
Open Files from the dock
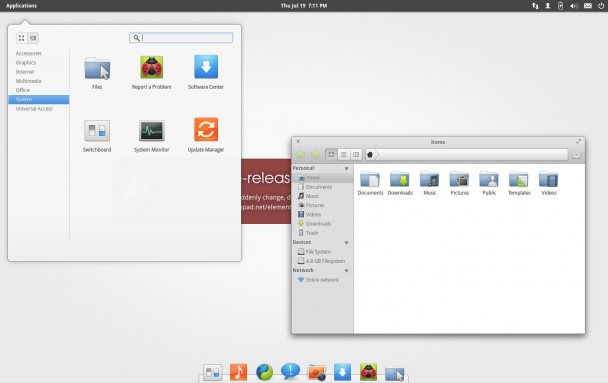(395, 373)
